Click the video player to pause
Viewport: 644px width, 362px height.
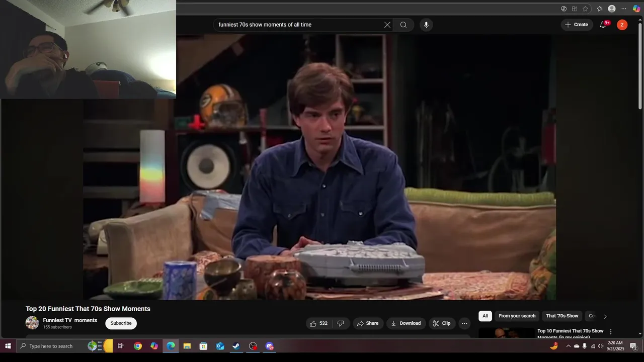tap(319, 167)
